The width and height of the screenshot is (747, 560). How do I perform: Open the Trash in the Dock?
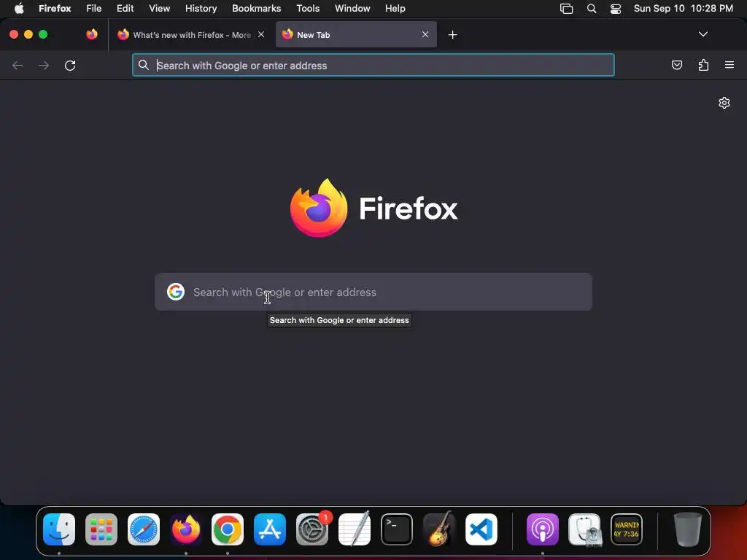(x=687, y=529)
